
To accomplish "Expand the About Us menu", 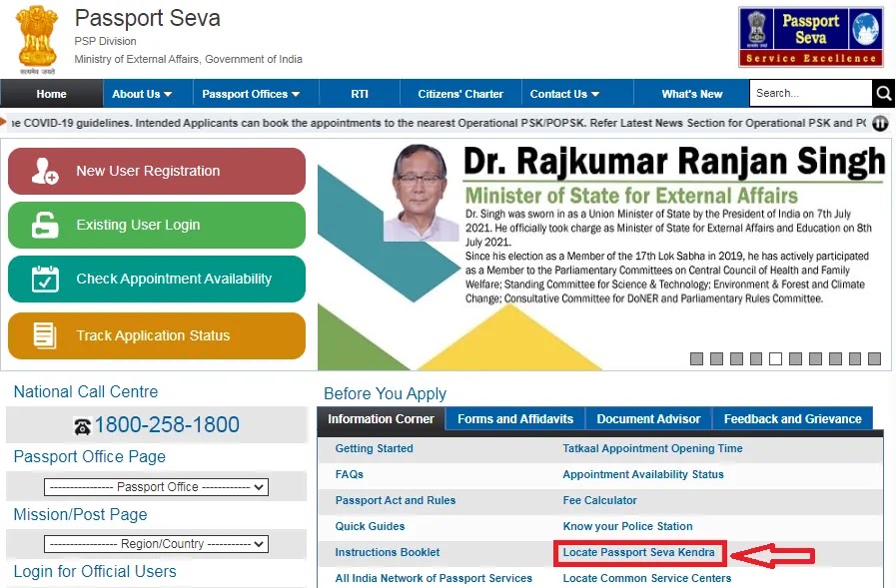I will point(142,94).
